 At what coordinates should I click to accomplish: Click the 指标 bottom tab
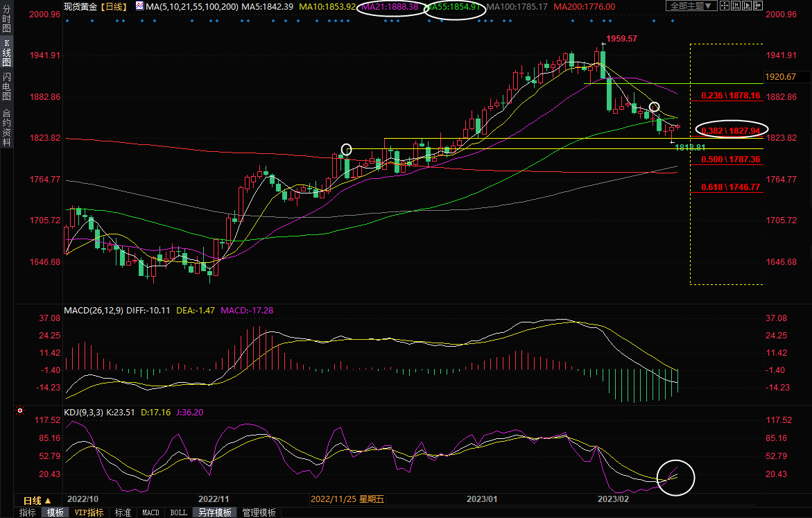pyautogui.click(x=28, y=512)
